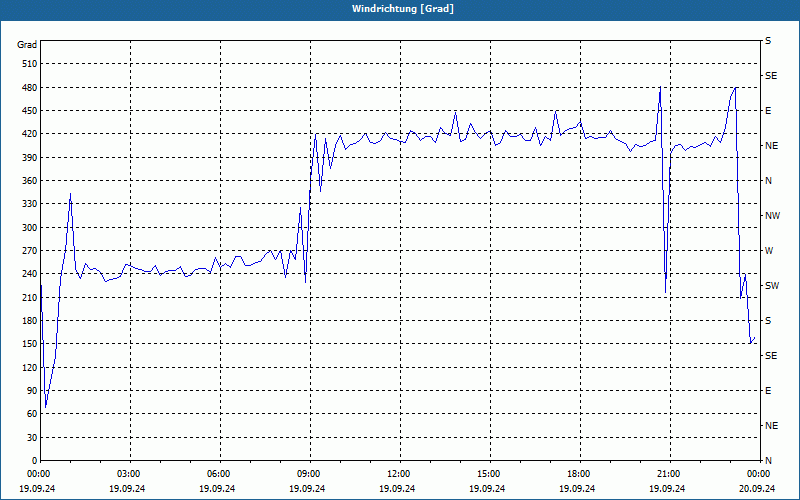Select the 150 degree axis label

[x=30, y=344]
